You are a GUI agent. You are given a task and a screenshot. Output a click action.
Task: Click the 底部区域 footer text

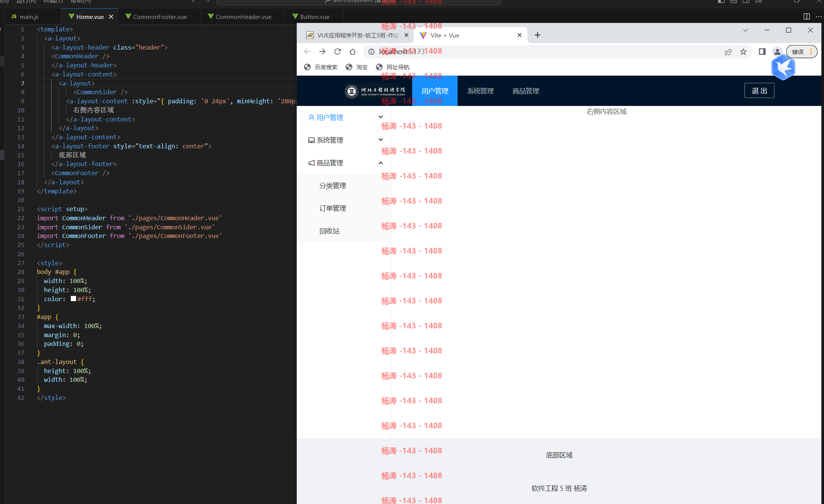[x=559, y=455]
